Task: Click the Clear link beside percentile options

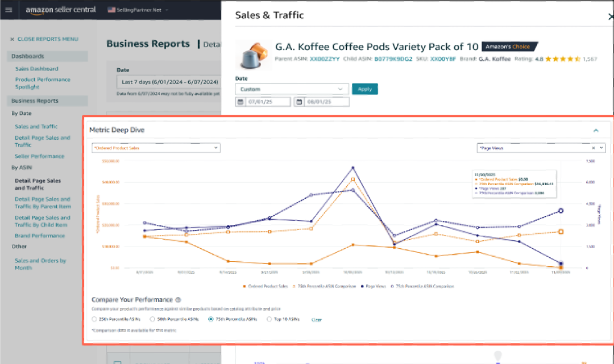Action: coord(317,320)
